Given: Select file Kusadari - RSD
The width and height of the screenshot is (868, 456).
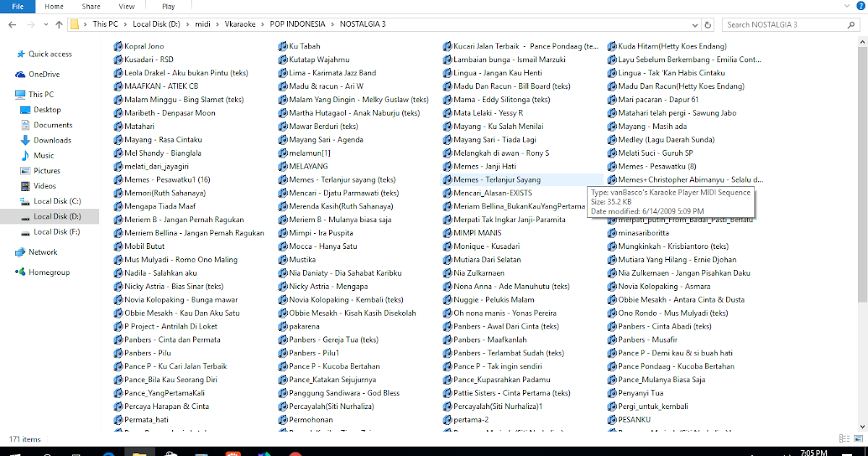Looking at the screenshot, I should [149, 59].
